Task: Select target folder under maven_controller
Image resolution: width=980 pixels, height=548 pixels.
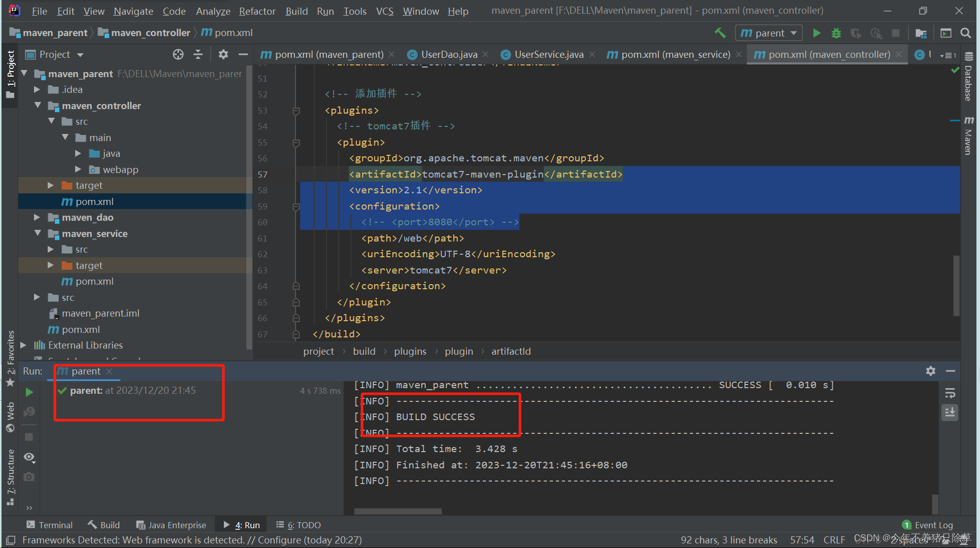Action: coord(89,185)
